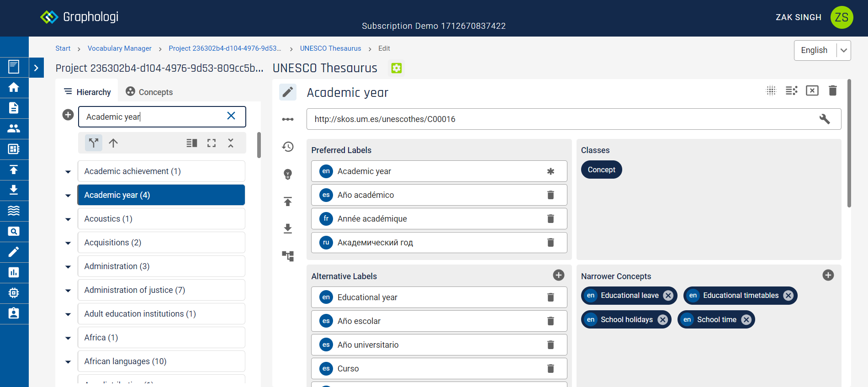Click the list options icon in header
Screen dimensions: 868x387
point(792,90)
